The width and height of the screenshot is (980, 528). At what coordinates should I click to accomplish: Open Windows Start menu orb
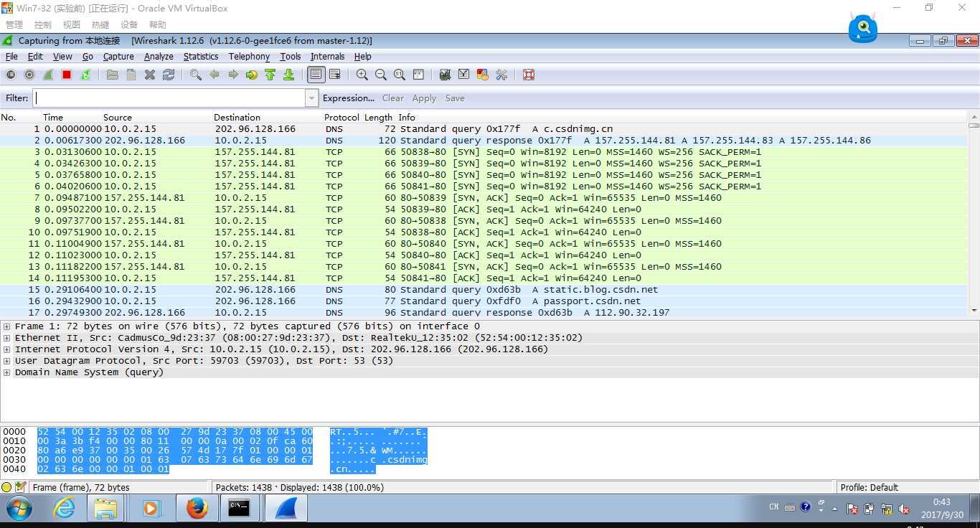click(x=19, y=509)
